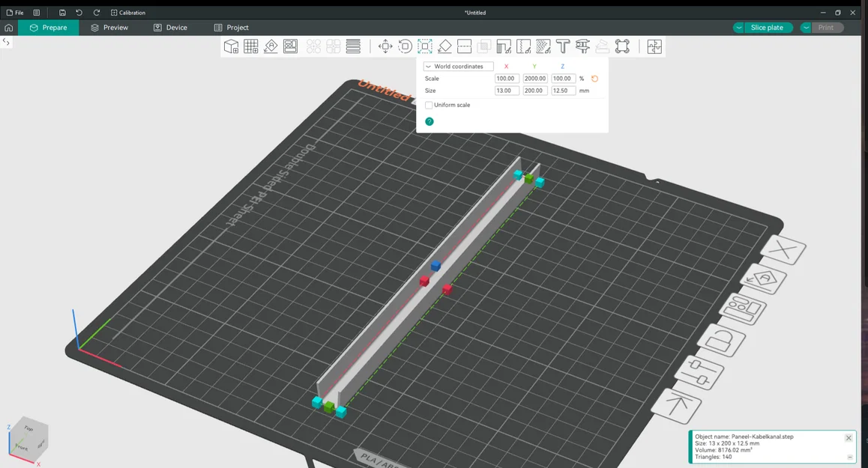
Task: Select the Lay on face tool
Action: pyautogui.click(x=444, y=46)
